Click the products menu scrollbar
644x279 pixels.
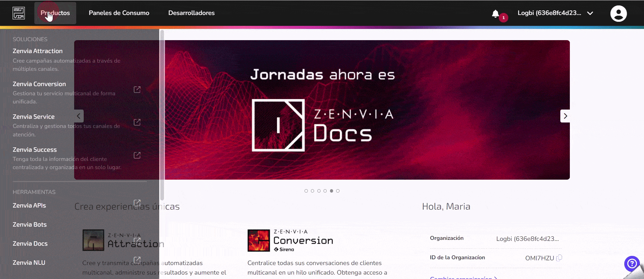click(x=162, y=115)
